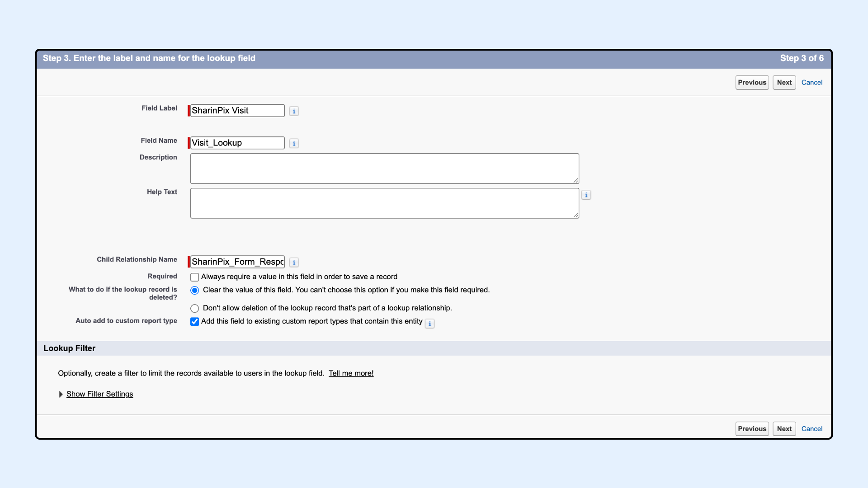This screenshot has height=488, width=868.
Task: Select Don't allow deletion radio option
Action: pos(194,308)
